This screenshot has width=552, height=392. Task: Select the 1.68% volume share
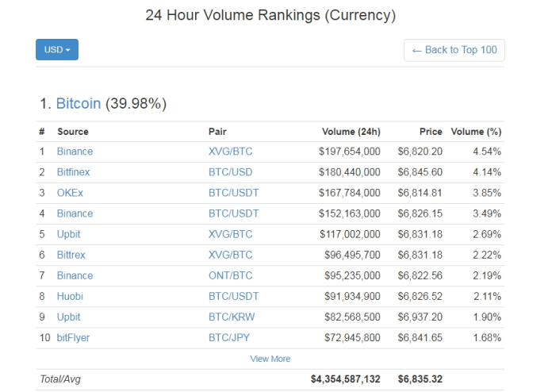coord(487,338)
